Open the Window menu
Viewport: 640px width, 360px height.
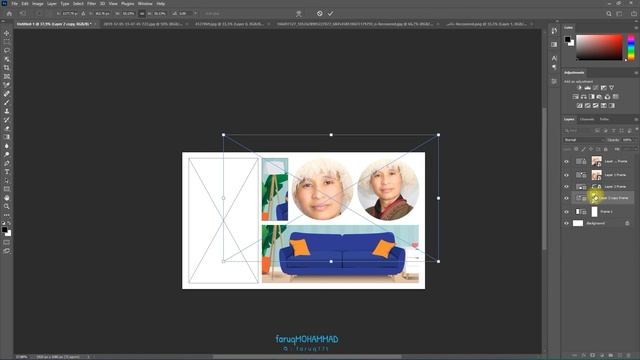(x=145, y=4)
